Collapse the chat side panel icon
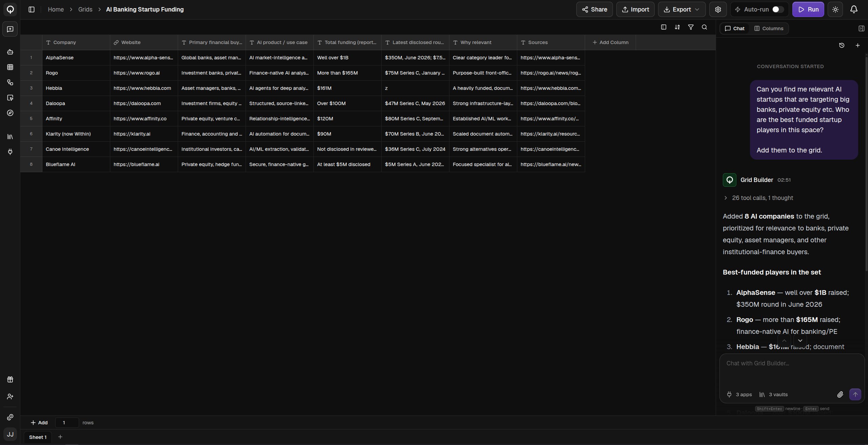The image size is (868, 445). coord(861,29)
